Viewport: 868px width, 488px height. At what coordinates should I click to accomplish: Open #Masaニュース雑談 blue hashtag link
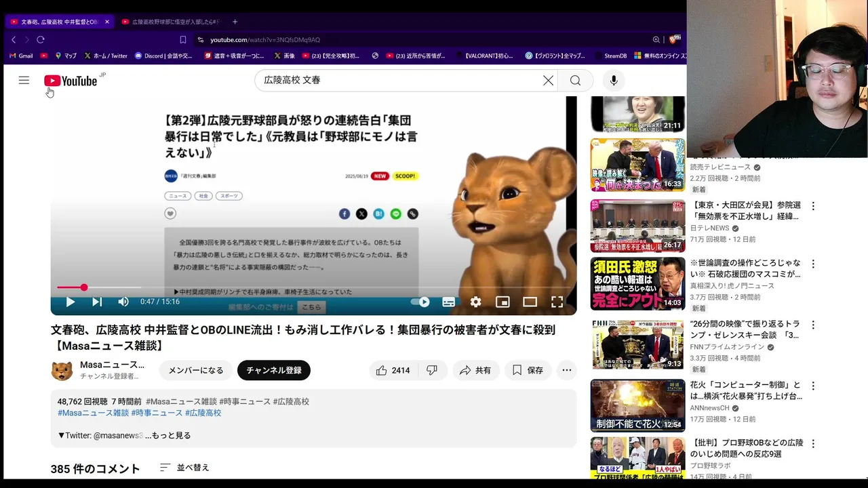click(x=93, y=413)
